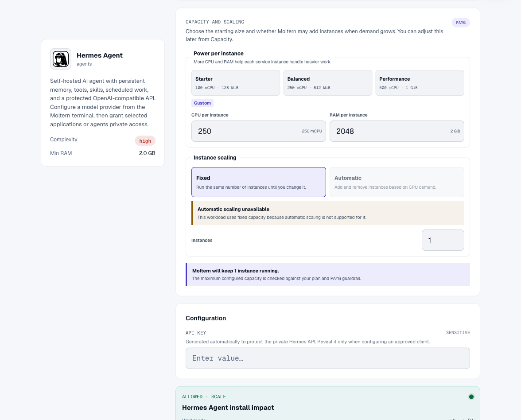521x420 pixels.
Task: Click the Hermes Agent avatar icon
Action: pos(60,59)
